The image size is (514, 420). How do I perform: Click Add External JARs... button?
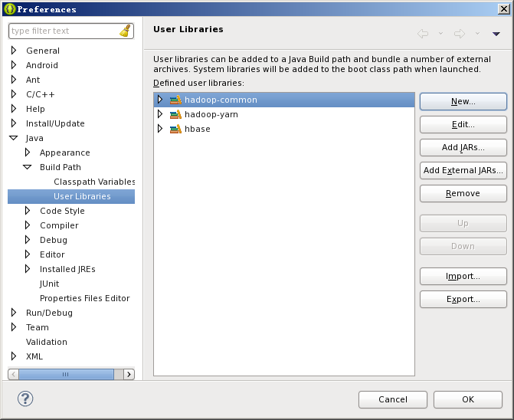click(463, 170)
